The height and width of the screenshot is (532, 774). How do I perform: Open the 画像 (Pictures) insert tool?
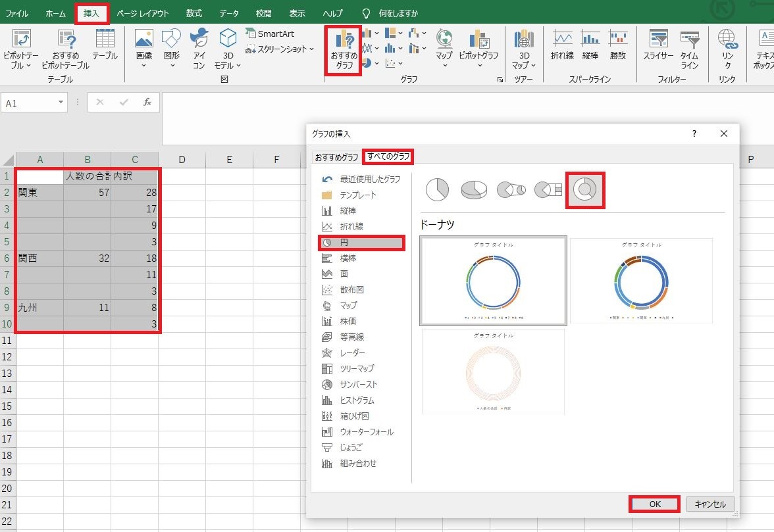[x=143, y=49]
